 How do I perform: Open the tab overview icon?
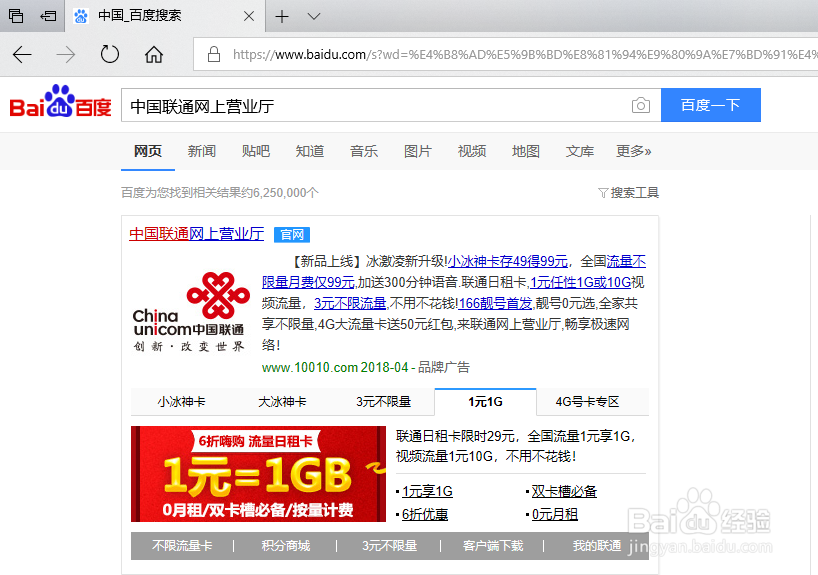click(16, 16)
